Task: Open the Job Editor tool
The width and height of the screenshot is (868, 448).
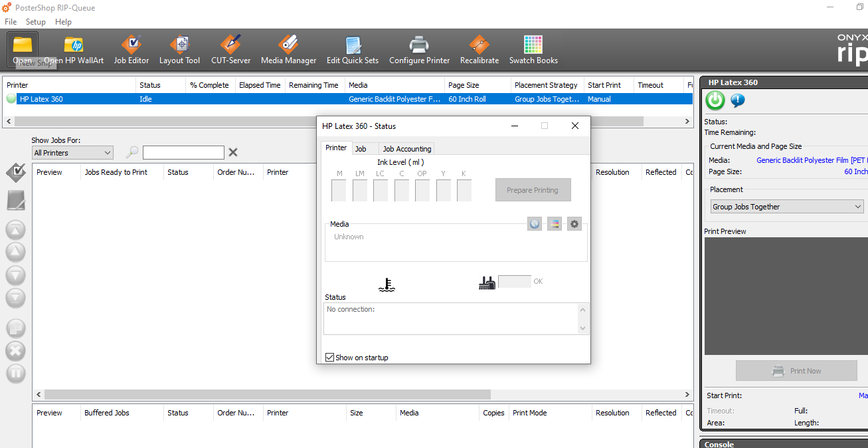Action: tap(131, 49)
